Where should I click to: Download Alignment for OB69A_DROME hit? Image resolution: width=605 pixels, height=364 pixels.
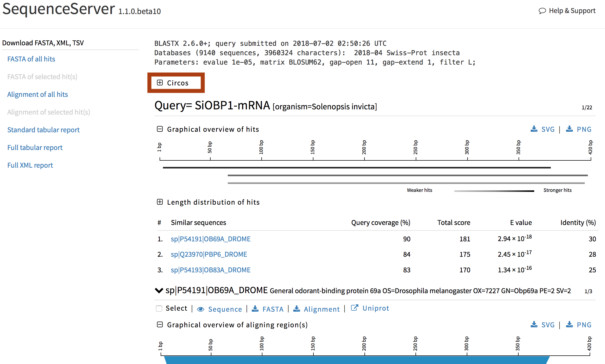coord(322,309)
